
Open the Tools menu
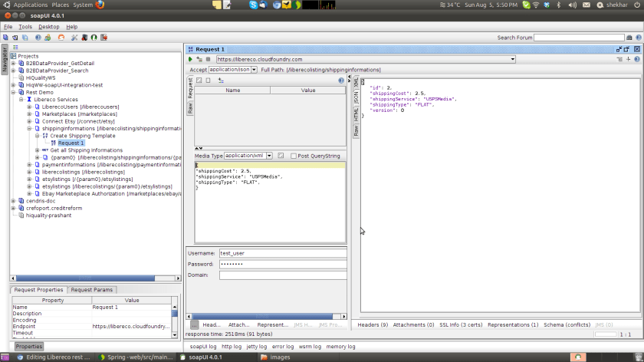click(x=25, y=27)
